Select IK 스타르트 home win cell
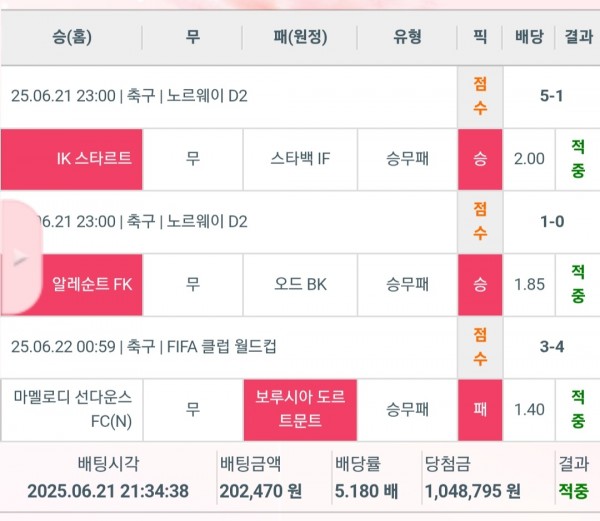The image size is (600, 521). tap(72, 158)
